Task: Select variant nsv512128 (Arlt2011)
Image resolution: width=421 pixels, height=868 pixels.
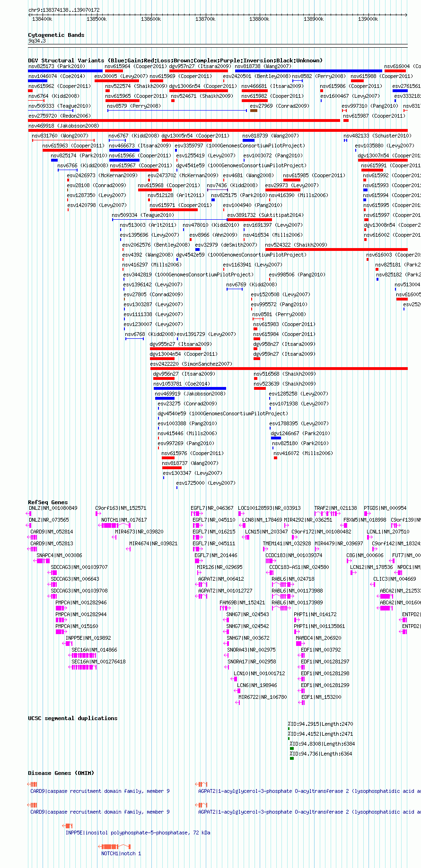Action: [176, 195]
